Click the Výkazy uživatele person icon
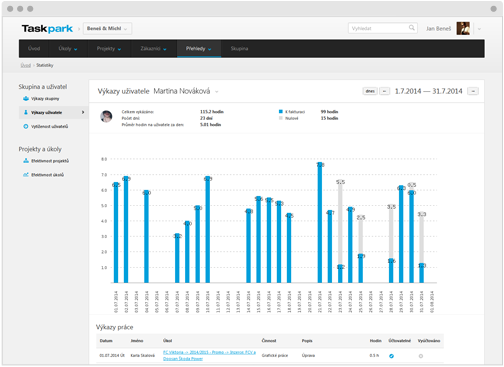 [26, 112]
